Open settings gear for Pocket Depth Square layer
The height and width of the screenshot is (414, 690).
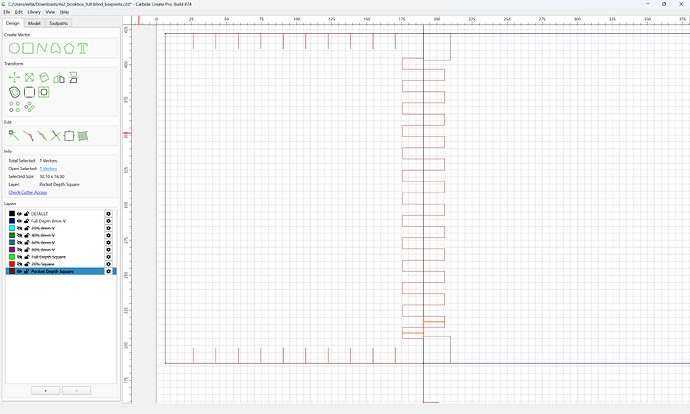(x=109, y=271)
